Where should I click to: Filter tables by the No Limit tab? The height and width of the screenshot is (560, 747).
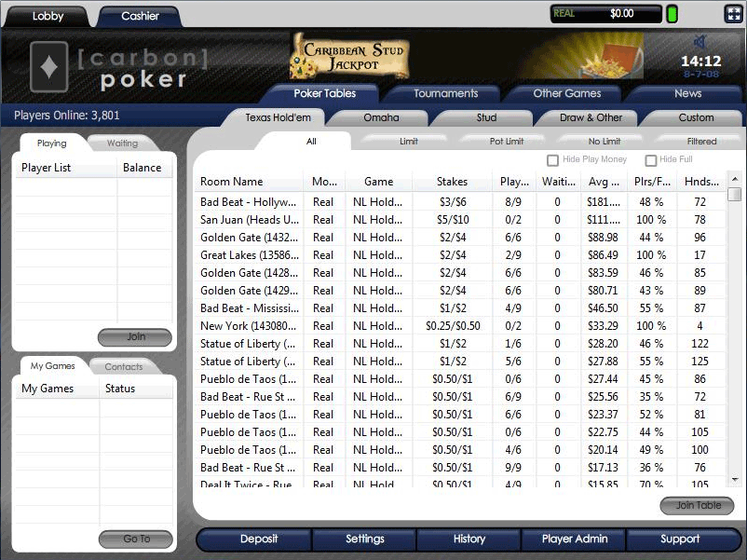[x=604, y=142]
